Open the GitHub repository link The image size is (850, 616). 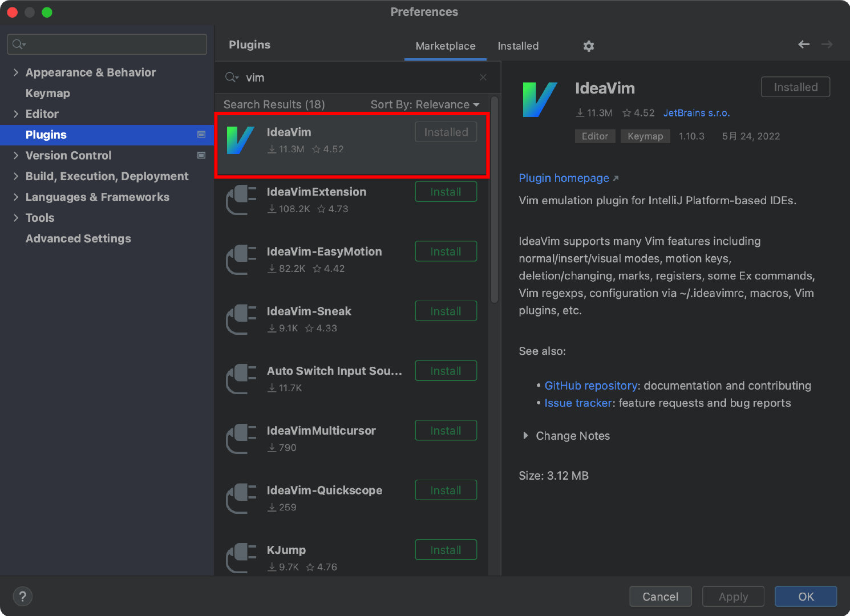[591, 386]
